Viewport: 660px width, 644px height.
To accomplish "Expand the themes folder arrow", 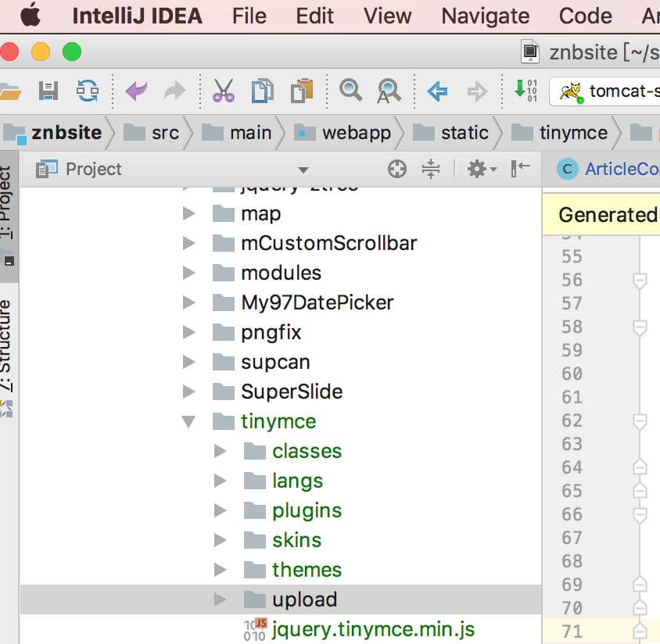I will pyautogui.click(x=221, y=570).
